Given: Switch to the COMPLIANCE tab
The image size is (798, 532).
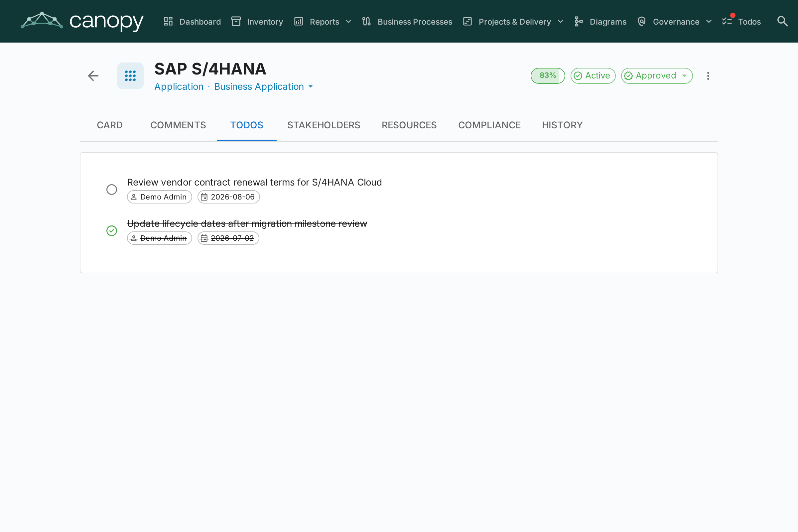Looking at the screenshot, I should 489,125.
